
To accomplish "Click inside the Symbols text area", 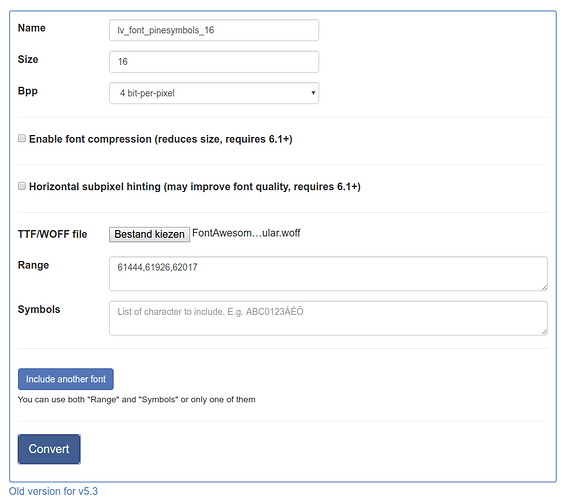I will [x=328, y=318].
